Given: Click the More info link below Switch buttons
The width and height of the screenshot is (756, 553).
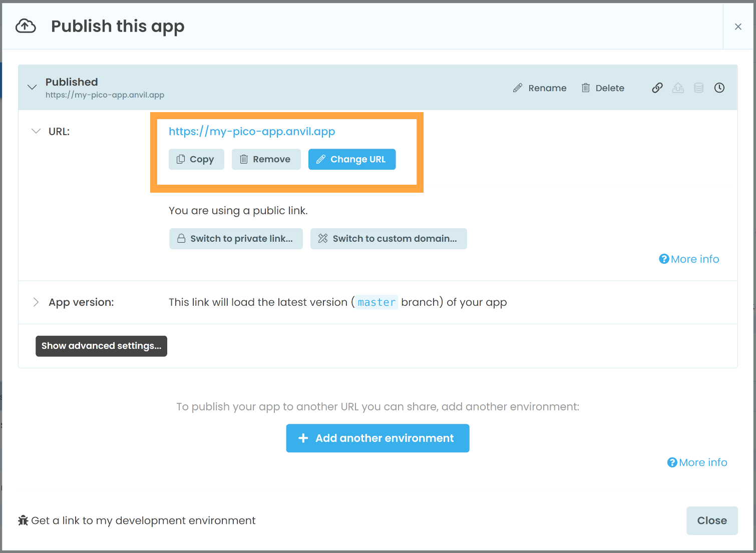Looking at the screenshot, I should click(x=689, y=259).
